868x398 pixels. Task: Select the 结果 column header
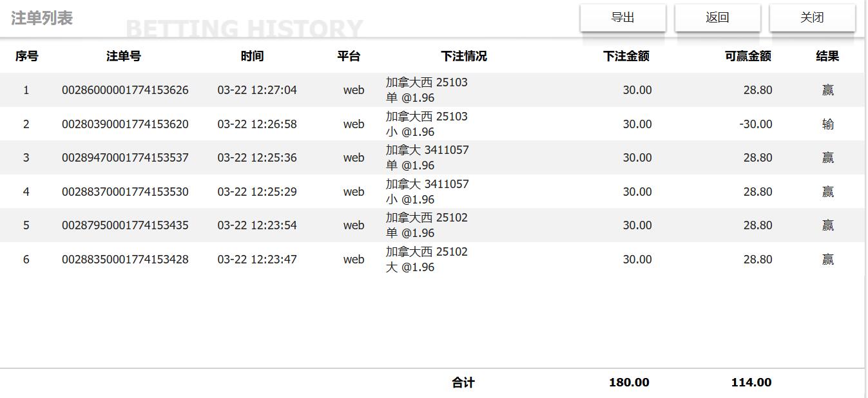click(827, 57)
